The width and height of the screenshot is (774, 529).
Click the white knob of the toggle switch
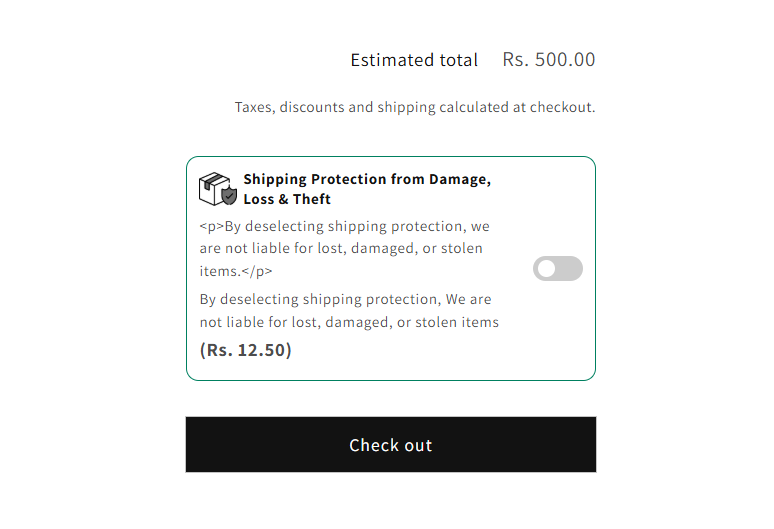[x=546, y=268]
